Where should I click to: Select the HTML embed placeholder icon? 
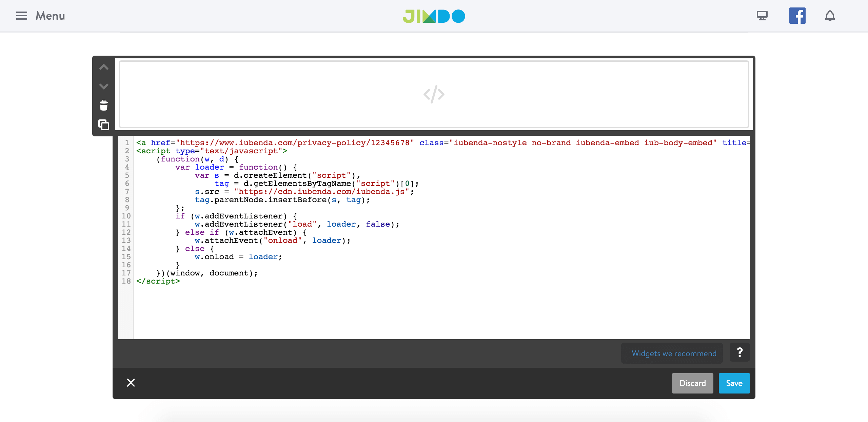click(434, 94)
